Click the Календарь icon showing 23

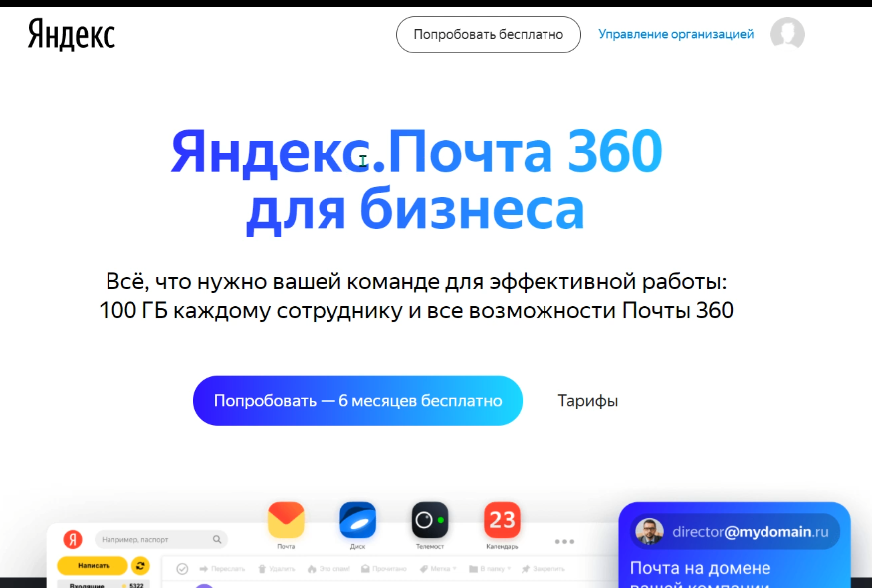502,520
